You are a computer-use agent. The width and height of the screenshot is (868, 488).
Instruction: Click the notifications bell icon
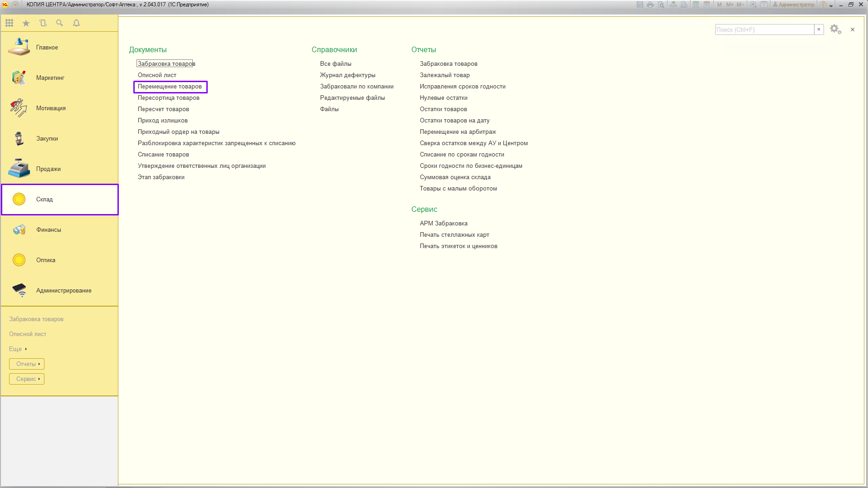[x=76, y=23]
